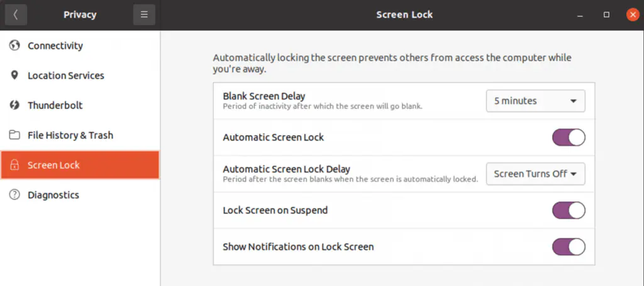Click the Diagnostics question mark icon
644x286 pixels.
[14, 195]
